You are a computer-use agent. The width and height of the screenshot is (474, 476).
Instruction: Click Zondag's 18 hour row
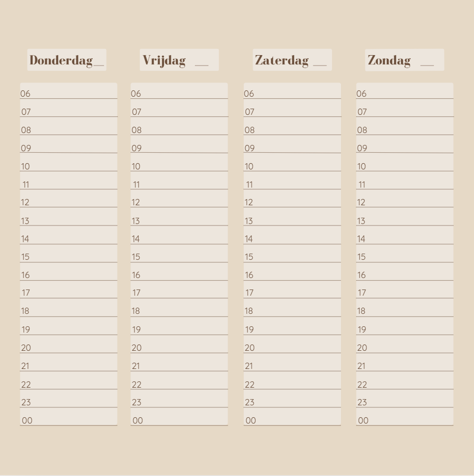pos(405,311)
